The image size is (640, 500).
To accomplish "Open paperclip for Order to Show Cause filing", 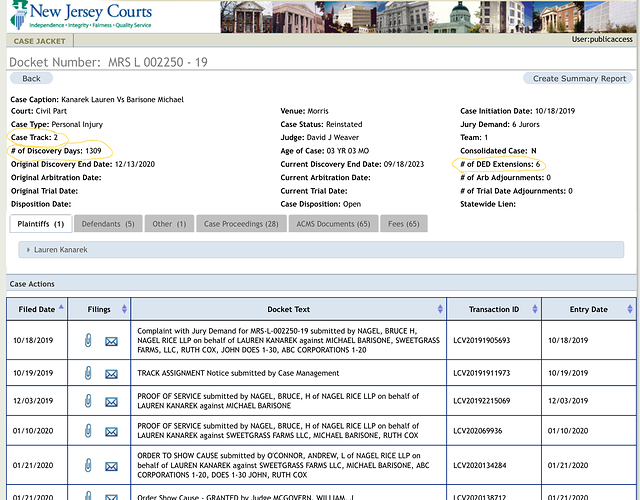I will tap(88, 465).
